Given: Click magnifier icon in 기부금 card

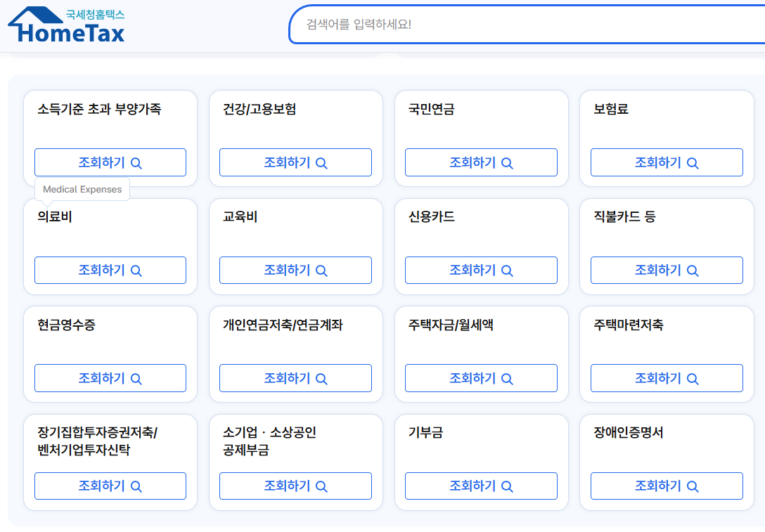Looking at the screenshot, I should [x=508, y=486].
